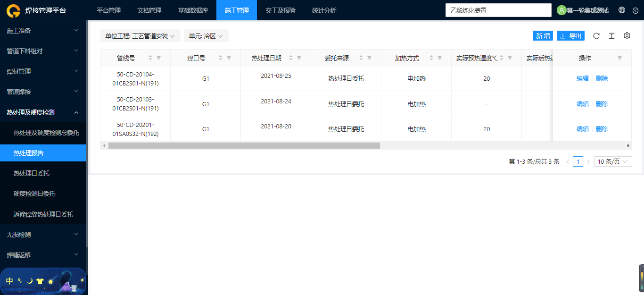
Task: Open 热处理及硬度检测总委托 in the sidebar
Action: (x=43, y=133)
